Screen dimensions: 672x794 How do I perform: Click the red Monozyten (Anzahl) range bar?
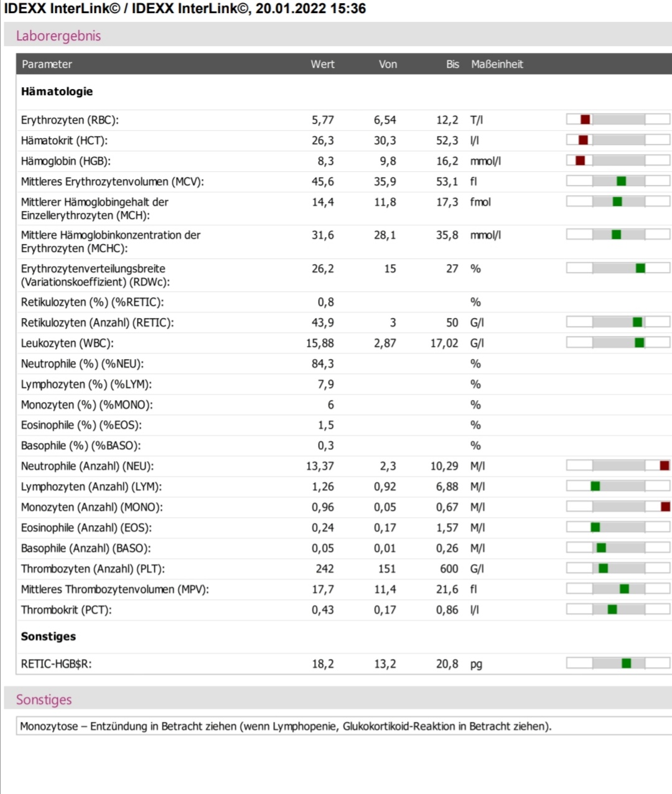pyautogui.click(x=618, y=507)
